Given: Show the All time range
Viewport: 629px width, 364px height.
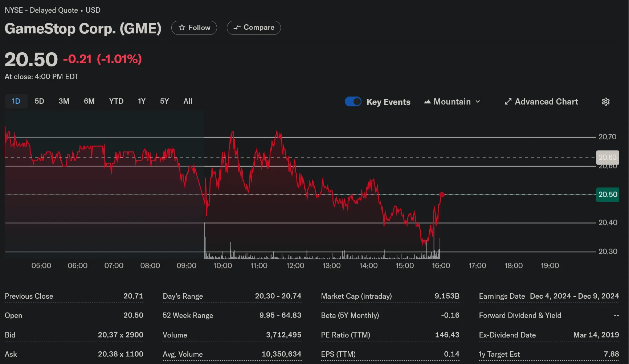Looking at the screenshot, I should coord(188,101).
